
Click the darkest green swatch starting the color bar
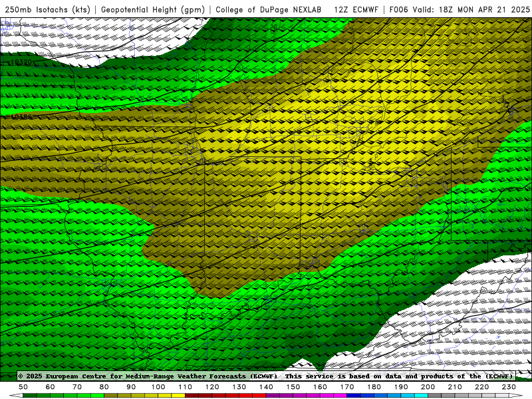coord(30,396)
